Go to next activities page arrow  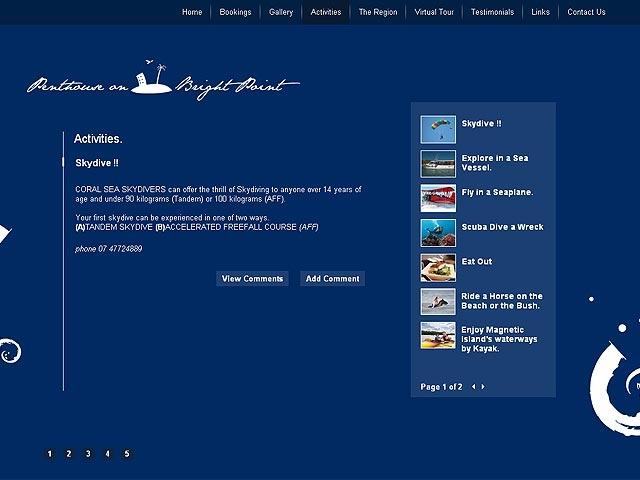tap(483, 387)
